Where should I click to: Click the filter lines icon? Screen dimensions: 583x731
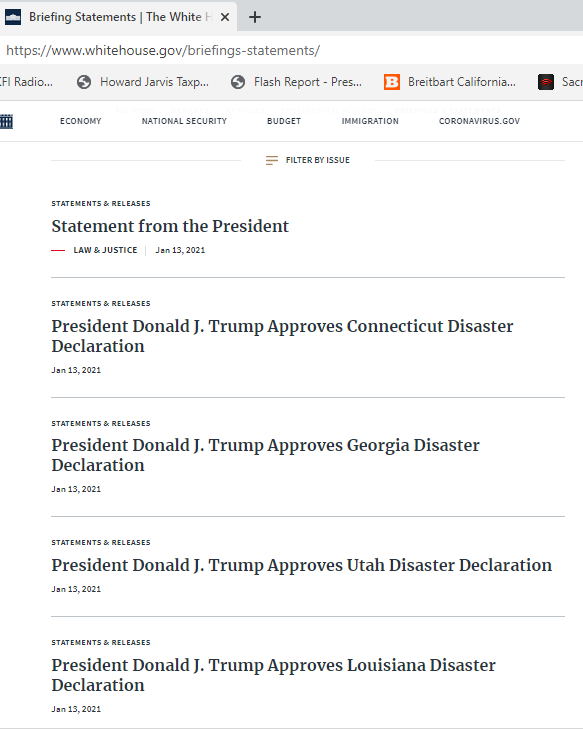272,160
